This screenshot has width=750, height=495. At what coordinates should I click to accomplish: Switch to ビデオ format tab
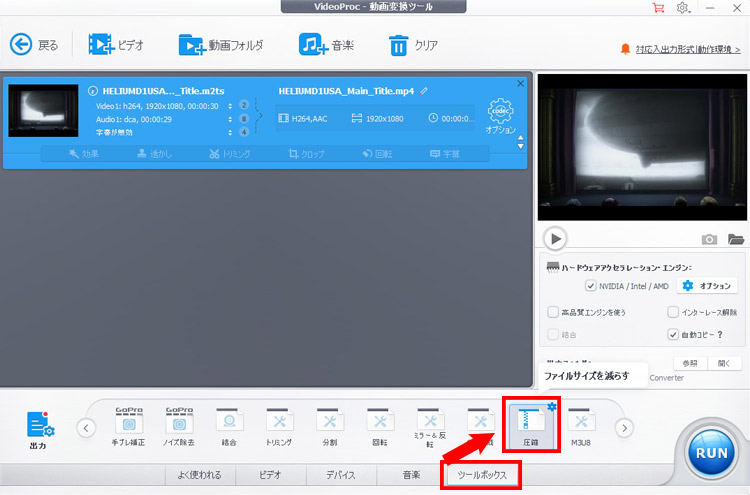click(x=270, y=475)
